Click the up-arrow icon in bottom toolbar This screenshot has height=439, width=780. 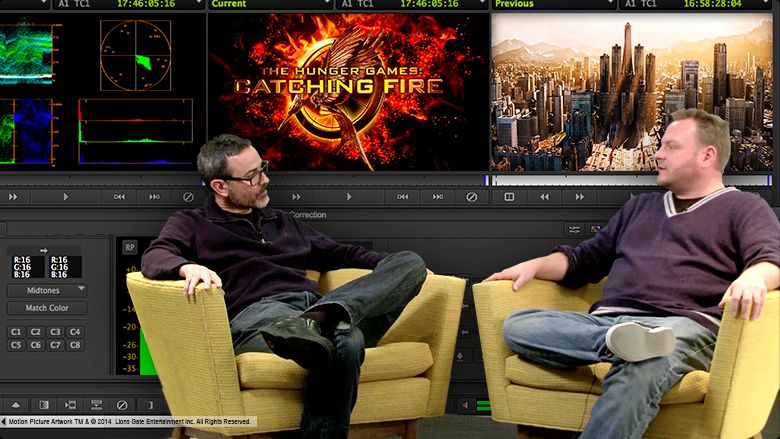(x=15, y=405)
